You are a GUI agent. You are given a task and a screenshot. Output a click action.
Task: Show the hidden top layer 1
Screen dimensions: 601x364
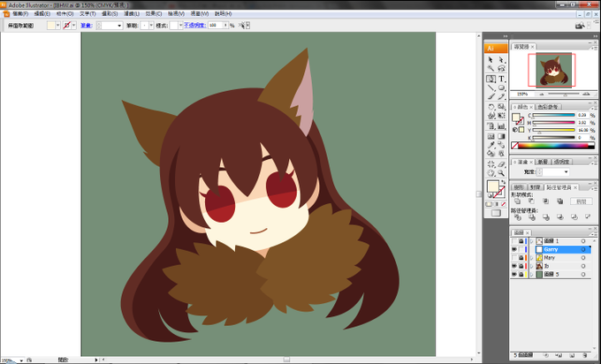514,241
